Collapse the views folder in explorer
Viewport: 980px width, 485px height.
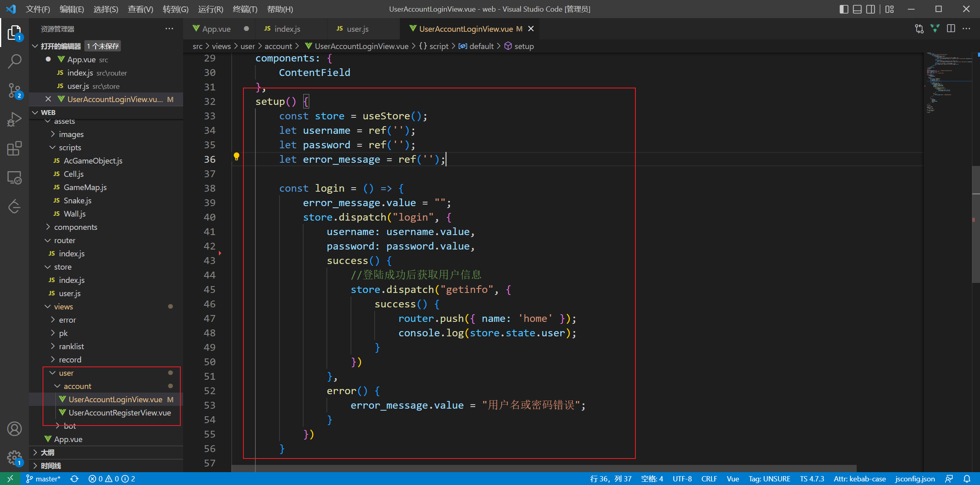click(x=63, y=307)
